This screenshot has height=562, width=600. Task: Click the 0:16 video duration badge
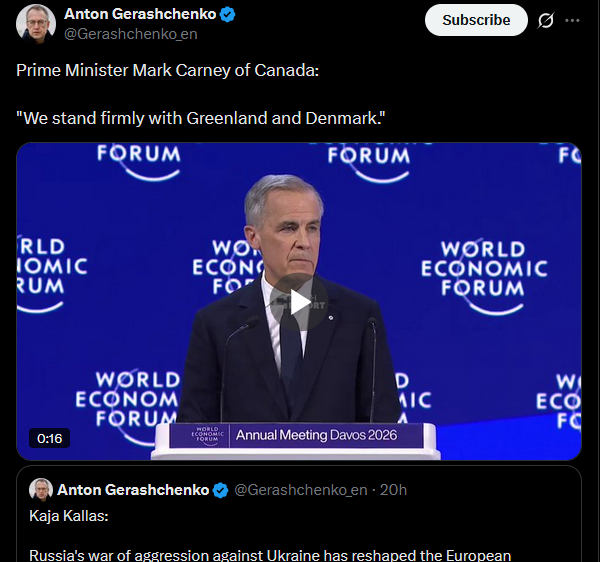pos(50,438)
